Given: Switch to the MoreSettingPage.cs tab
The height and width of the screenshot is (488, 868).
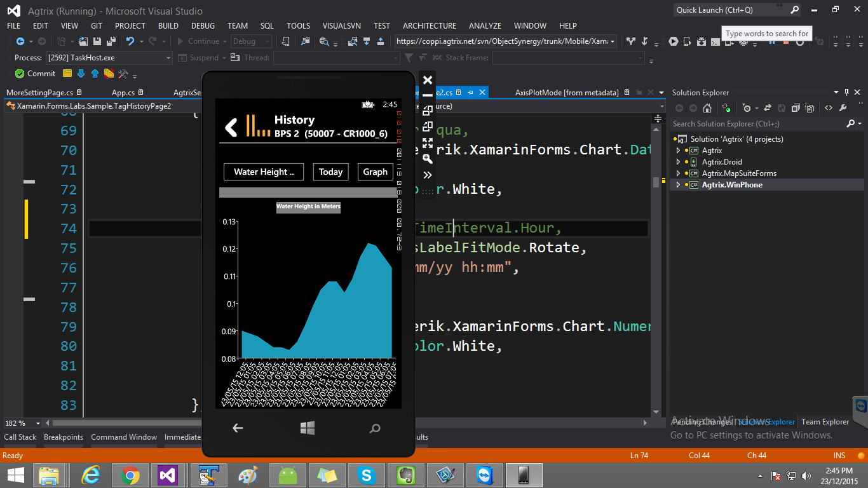Looking at the screenshot, I should pos(40,93).
